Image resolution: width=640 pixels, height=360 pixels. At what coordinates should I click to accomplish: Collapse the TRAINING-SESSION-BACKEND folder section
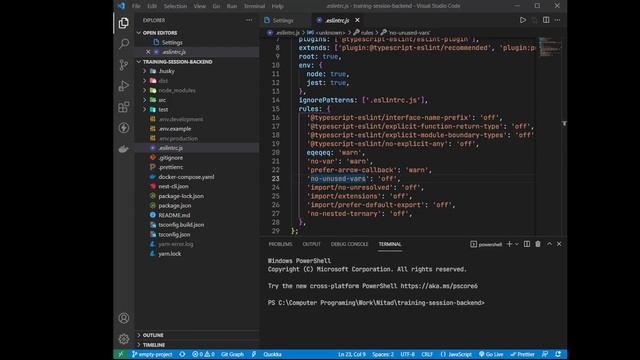(139, 62)
